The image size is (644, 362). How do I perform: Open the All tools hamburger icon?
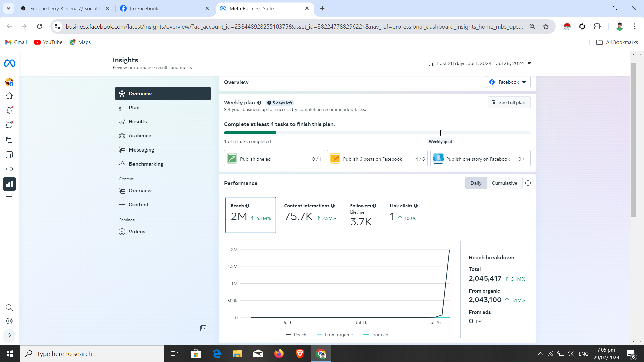pos(9,199)
